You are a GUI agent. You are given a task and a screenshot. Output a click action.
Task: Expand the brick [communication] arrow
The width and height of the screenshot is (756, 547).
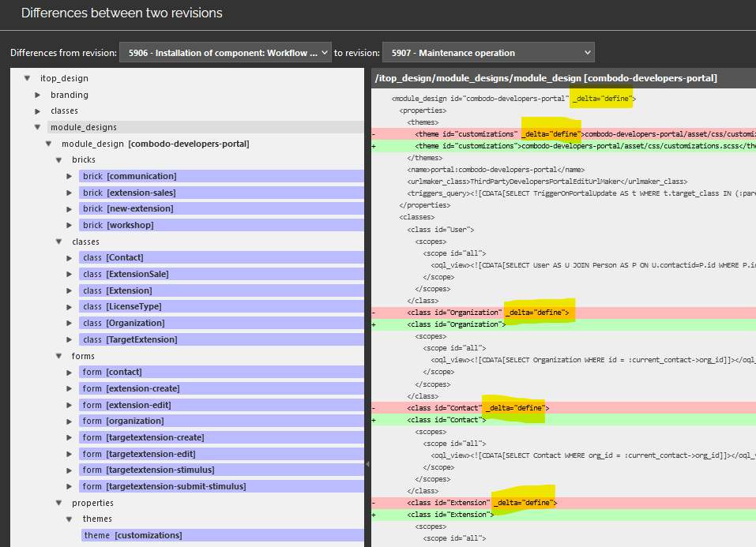(70, 176)
